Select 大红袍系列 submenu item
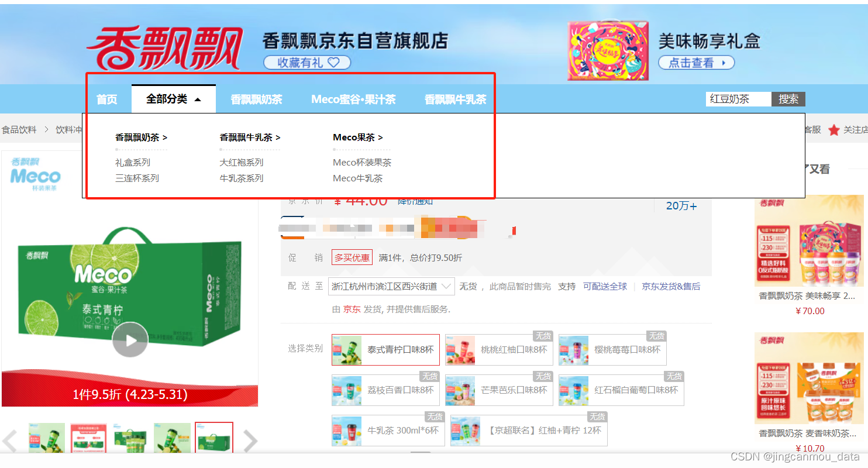 click(242, 163)
